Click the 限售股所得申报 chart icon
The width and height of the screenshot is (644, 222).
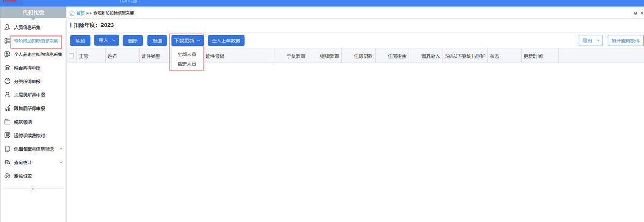pyautogui.click(x=8, y=109)
